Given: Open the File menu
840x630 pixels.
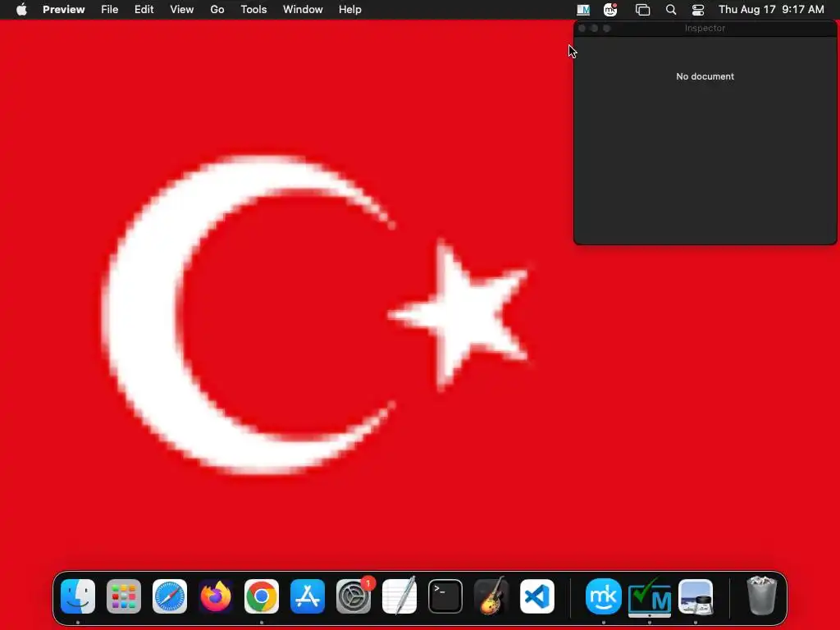Looking at the screenshot, I should pos(110,10).
